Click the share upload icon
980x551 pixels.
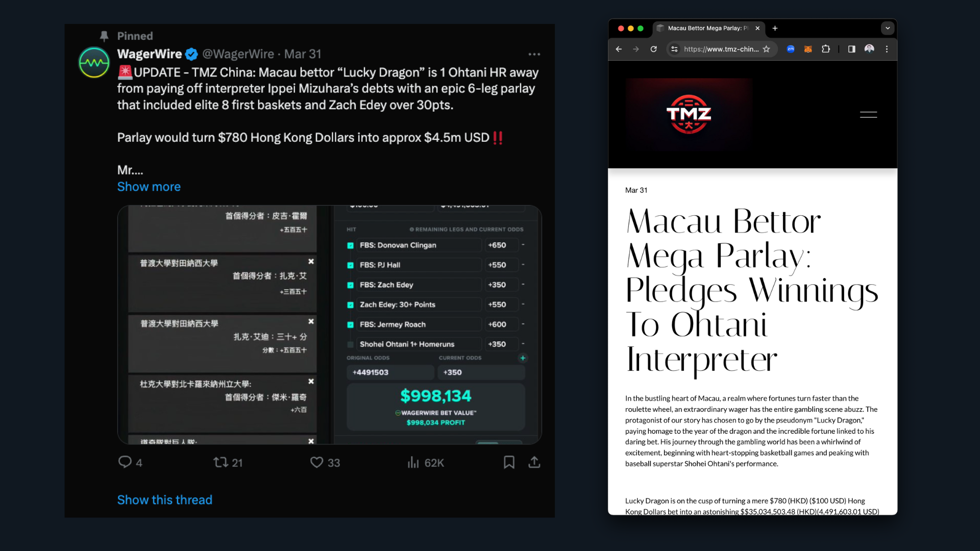pos(534,462)
